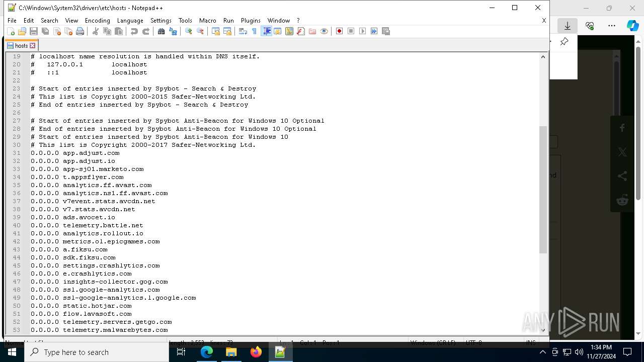Click the vertical scrollbar thumb
Image resolution: width=644 pixels, height=362 pixels.
[543, 190]
